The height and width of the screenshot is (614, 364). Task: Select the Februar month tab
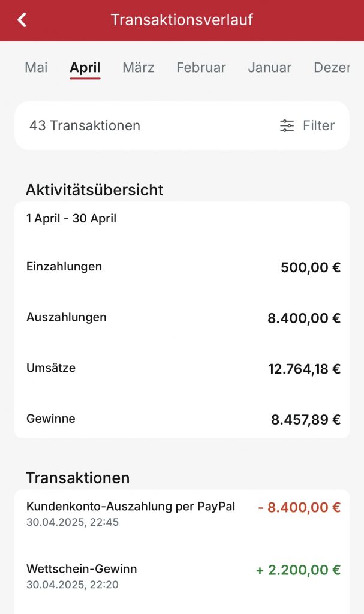[201, 68]
